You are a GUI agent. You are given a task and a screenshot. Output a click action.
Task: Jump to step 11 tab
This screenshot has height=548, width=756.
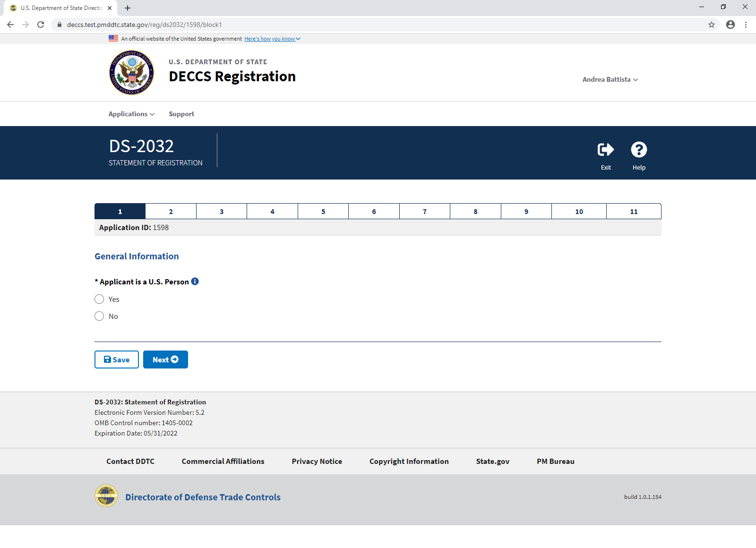(634, 212)
